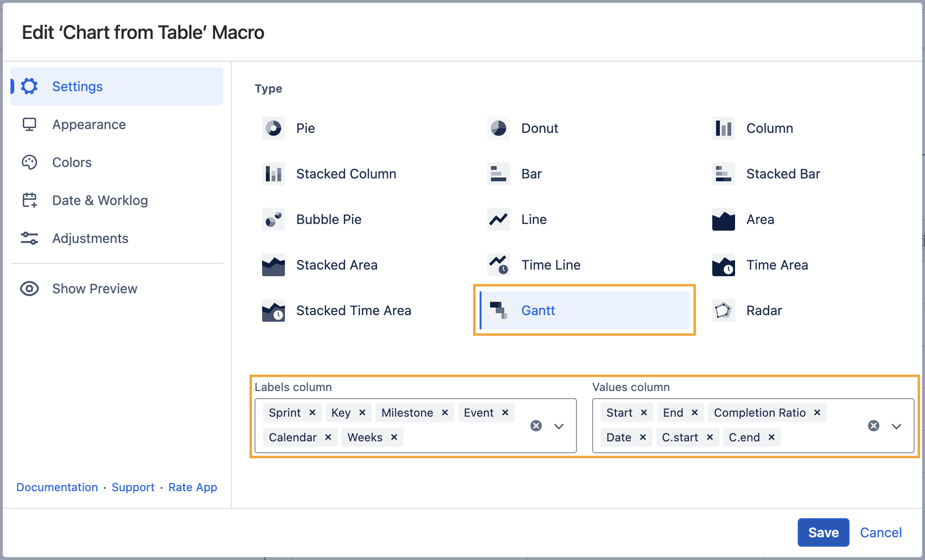This screenshot has height=560, width=925.
Task: Open the Colors tab in sidebar
Action: click(x=72, y=162)
